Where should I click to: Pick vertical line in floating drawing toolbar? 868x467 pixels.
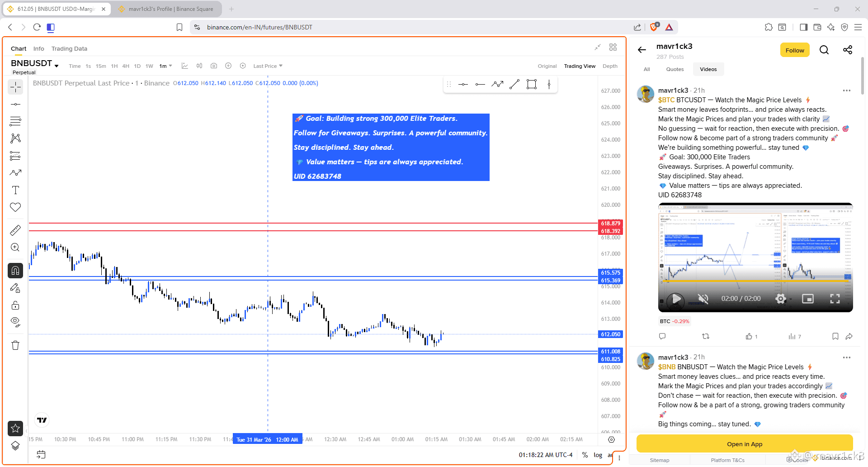pos(549,84)
